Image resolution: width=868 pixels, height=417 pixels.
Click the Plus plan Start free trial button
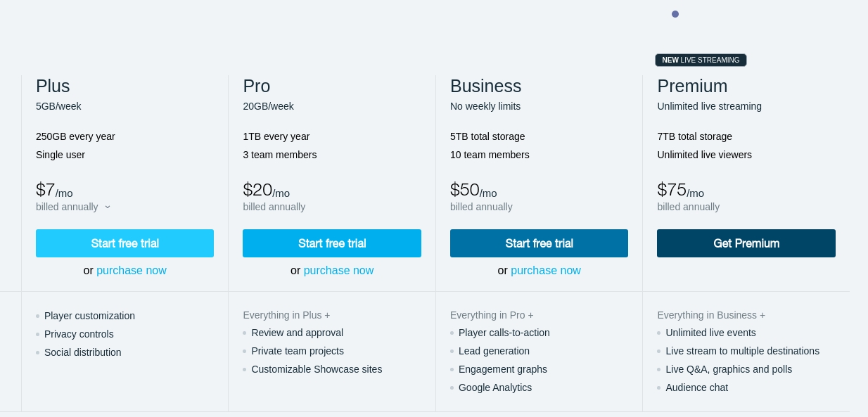coord(125,243)
